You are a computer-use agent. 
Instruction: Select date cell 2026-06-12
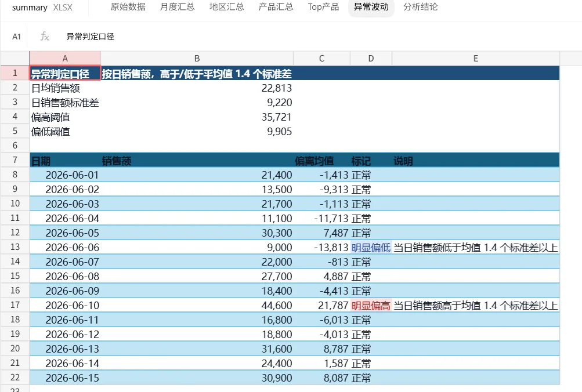click(x=65, y=334)
